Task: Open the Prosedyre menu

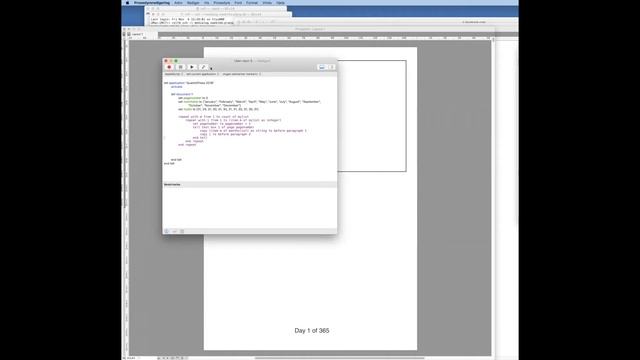Action: tap(222, 2)
